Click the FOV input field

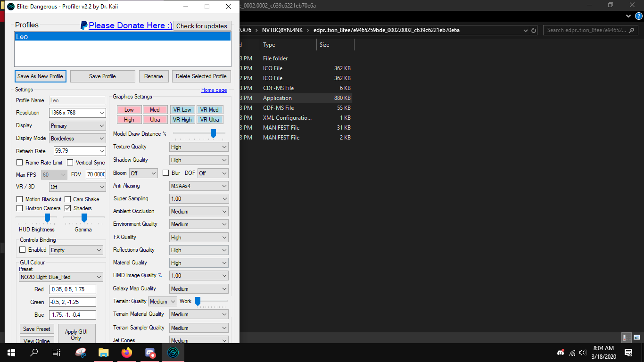(x=96, y=174)
